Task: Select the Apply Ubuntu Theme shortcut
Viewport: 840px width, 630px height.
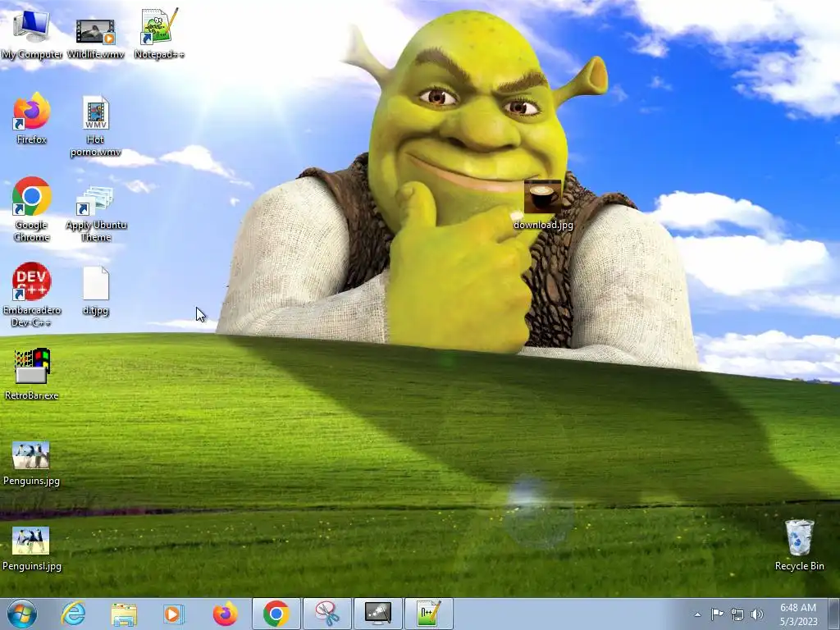Action: [96, 213]
